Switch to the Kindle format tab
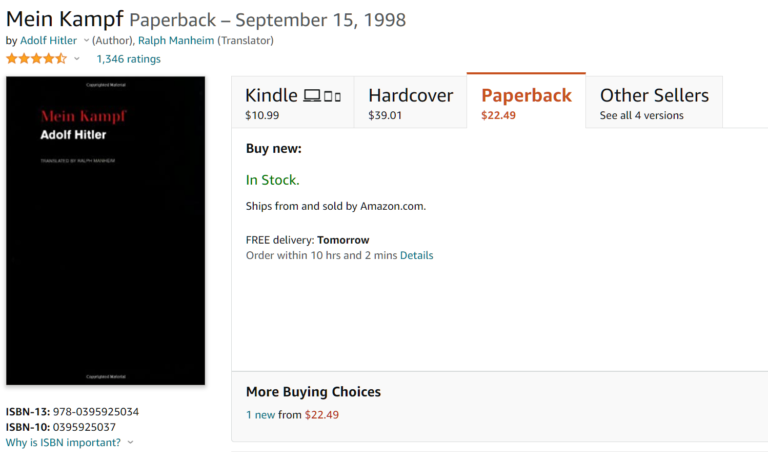 click(x=293, y=102)
